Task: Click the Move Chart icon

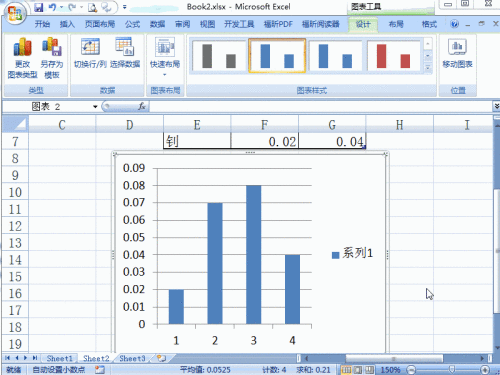Action: 457,53
